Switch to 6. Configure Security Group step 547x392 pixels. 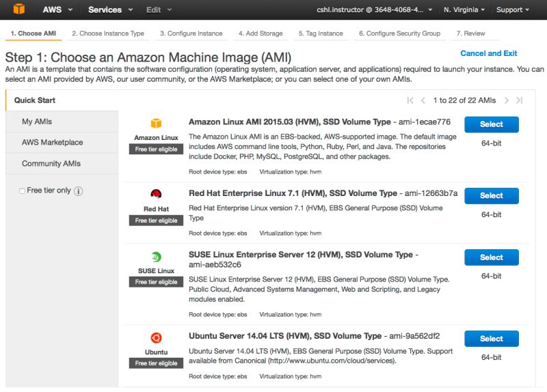click(x=399, y=33)
